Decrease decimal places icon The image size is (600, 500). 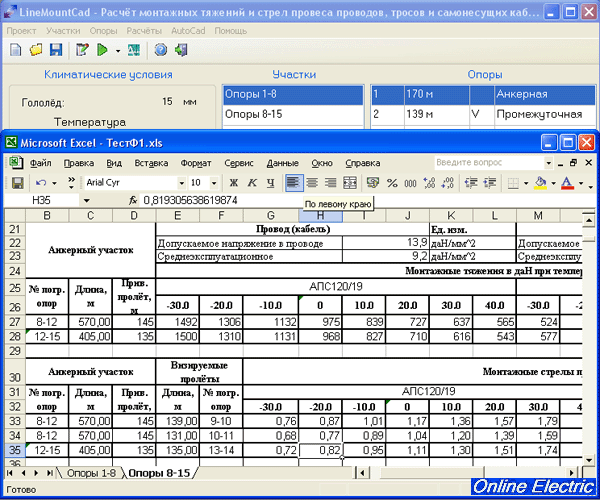coord(448,183)
